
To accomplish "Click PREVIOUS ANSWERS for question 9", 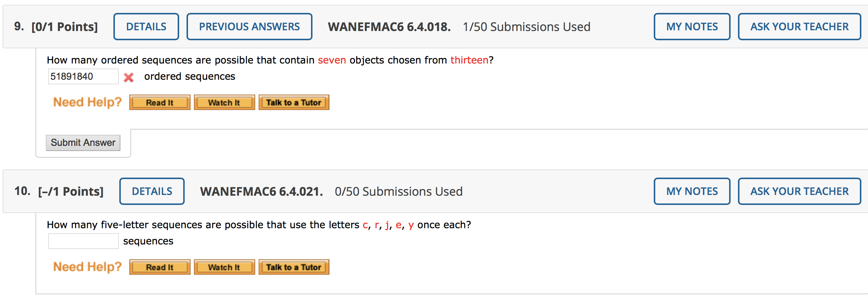I will coord(249,27).
